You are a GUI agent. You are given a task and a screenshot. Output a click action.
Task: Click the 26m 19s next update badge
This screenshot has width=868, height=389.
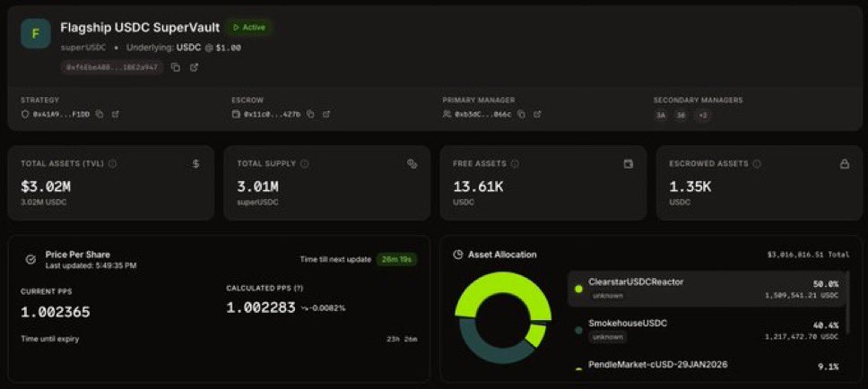tap(396, 259)
